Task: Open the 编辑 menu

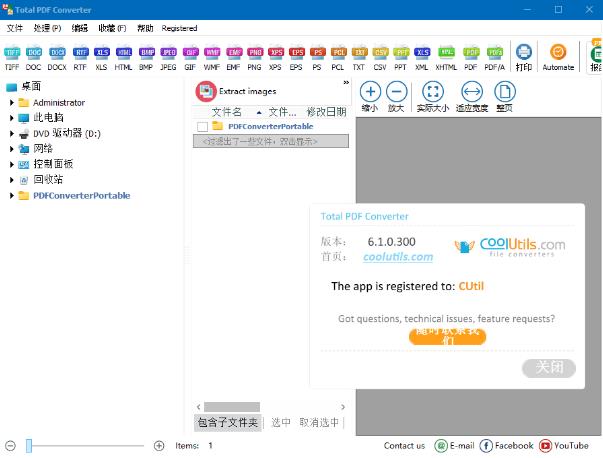Action: pos(80,28)
